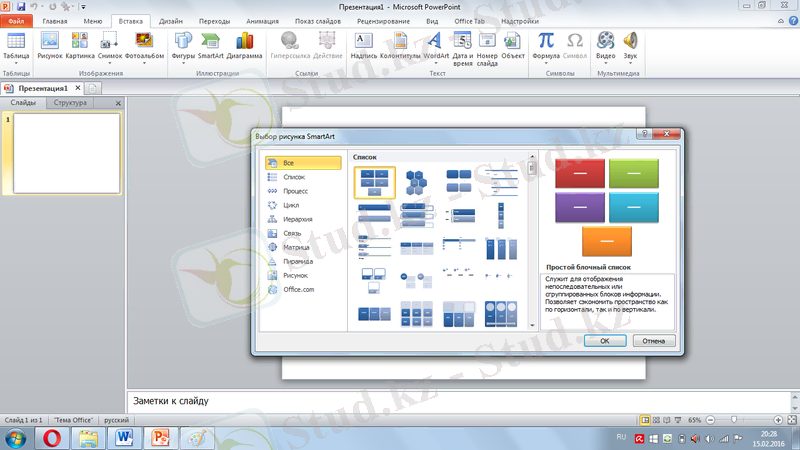Switch to Переходы ribbon tab
The height and width of the screenshot is (450, 800).
click(214, 21)
